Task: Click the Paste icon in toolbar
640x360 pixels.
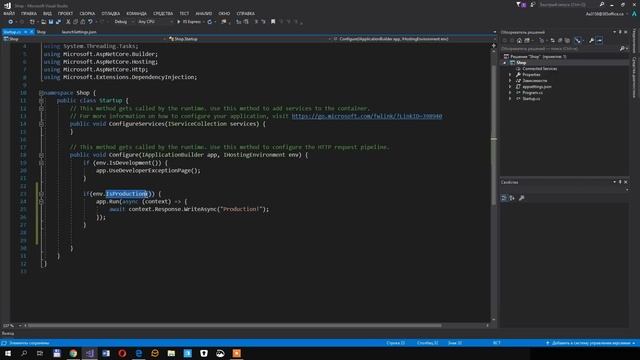Action: click(83, 22)
